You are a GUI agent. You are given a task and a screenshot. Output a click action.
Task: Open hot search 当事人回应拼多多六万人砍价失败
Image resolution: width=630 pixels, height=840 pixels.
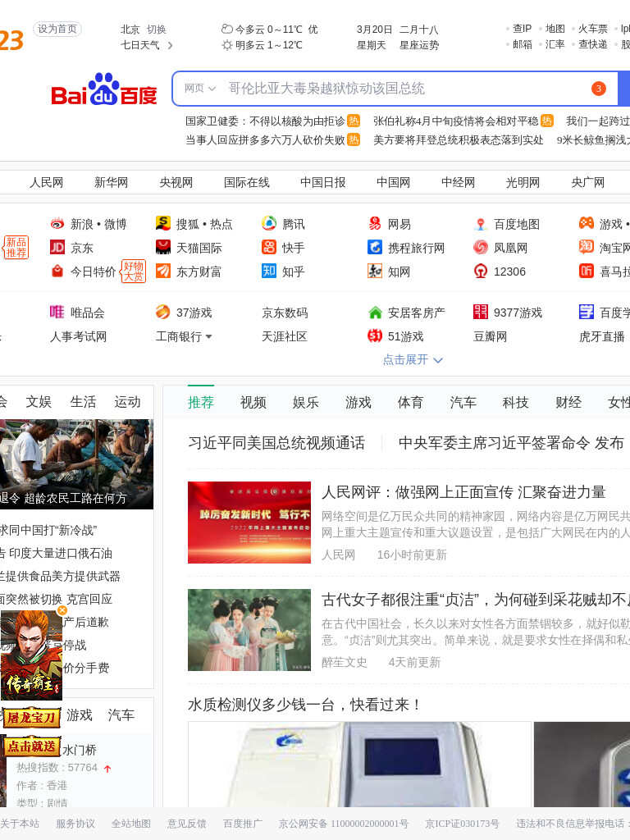point(265,139)
